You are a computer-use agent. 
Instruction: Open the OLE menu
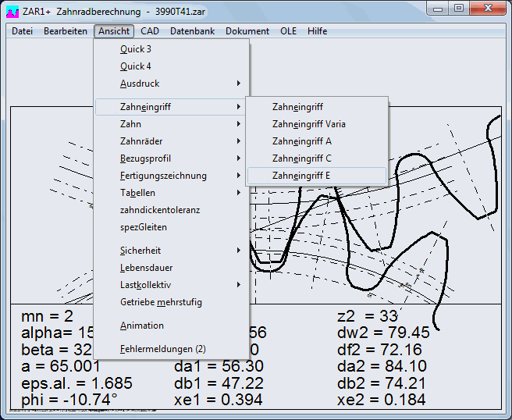click(289, 31)
